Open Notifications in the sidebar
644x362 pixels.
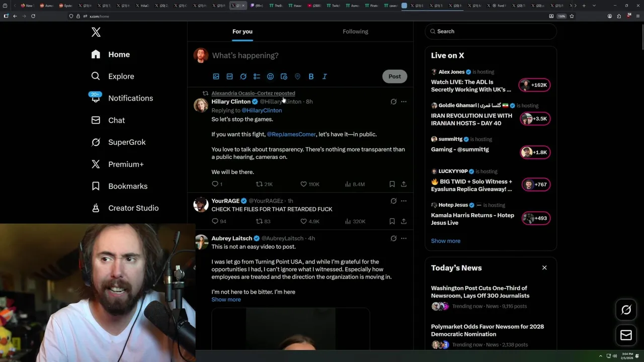[121, 98]
